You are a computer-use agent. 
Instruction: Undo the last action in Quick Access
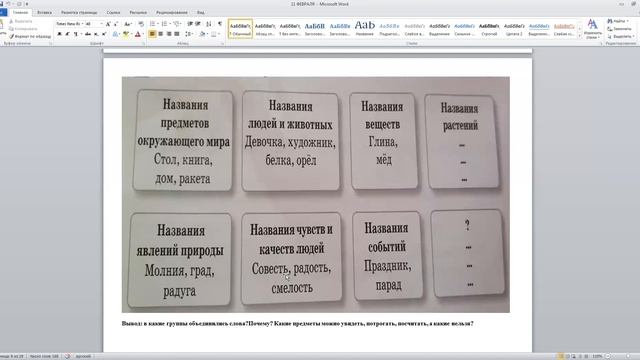(8, 4)
